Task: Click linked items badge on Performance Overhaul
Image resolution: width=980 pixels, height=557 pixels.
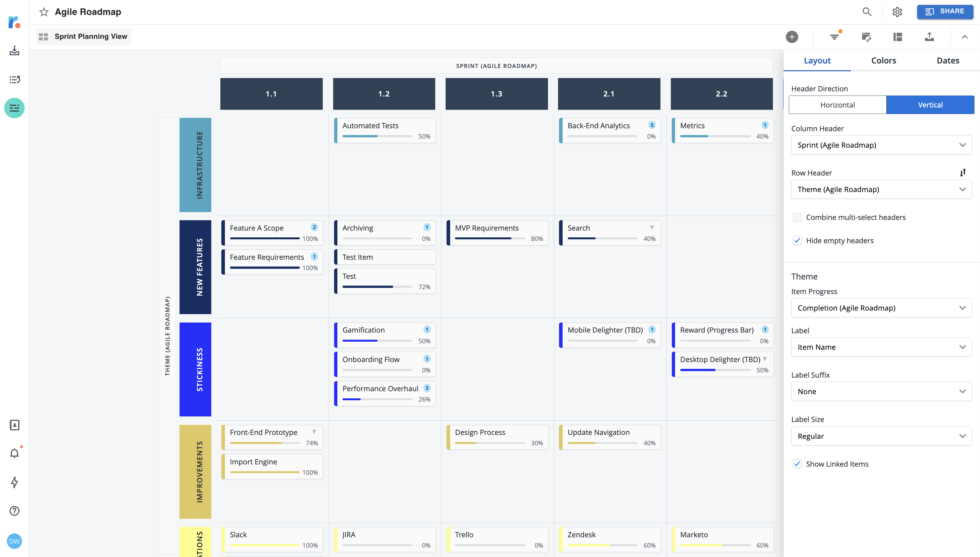Action: (427, 388)
